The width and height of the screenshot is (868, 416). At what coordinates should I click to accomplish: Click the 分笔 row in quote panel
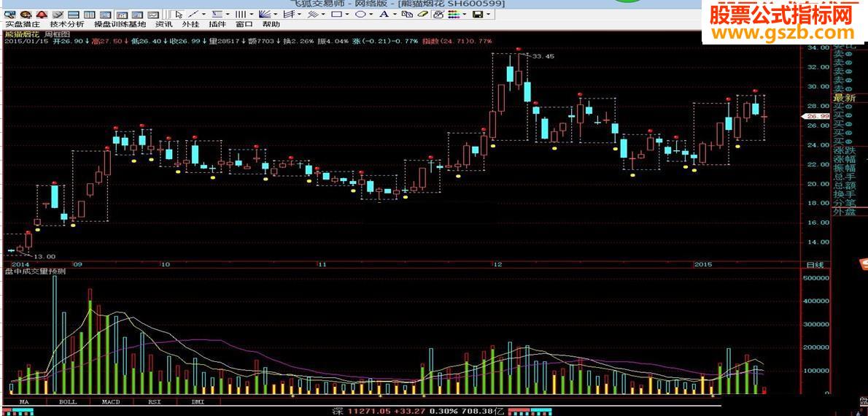[845, 204]
